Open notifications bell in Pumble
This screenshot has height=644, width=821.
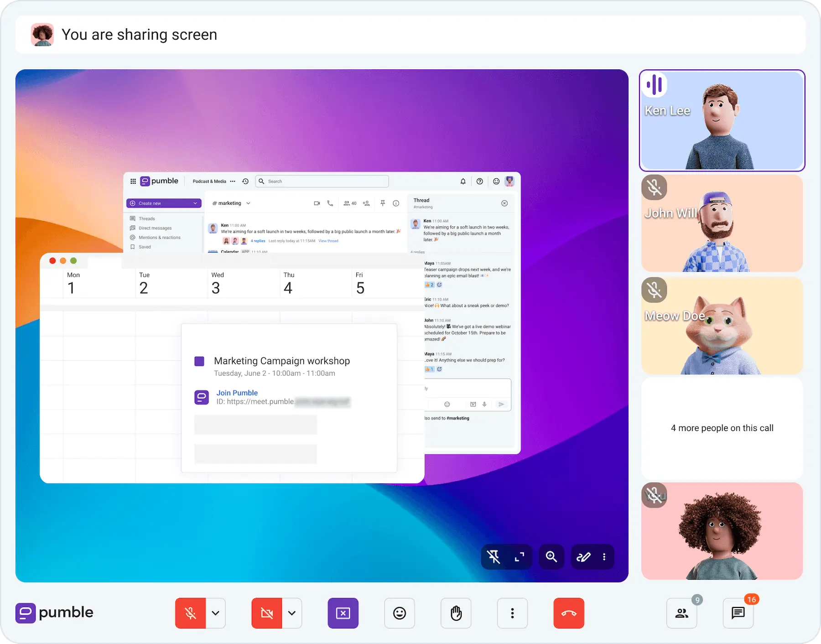463,181
